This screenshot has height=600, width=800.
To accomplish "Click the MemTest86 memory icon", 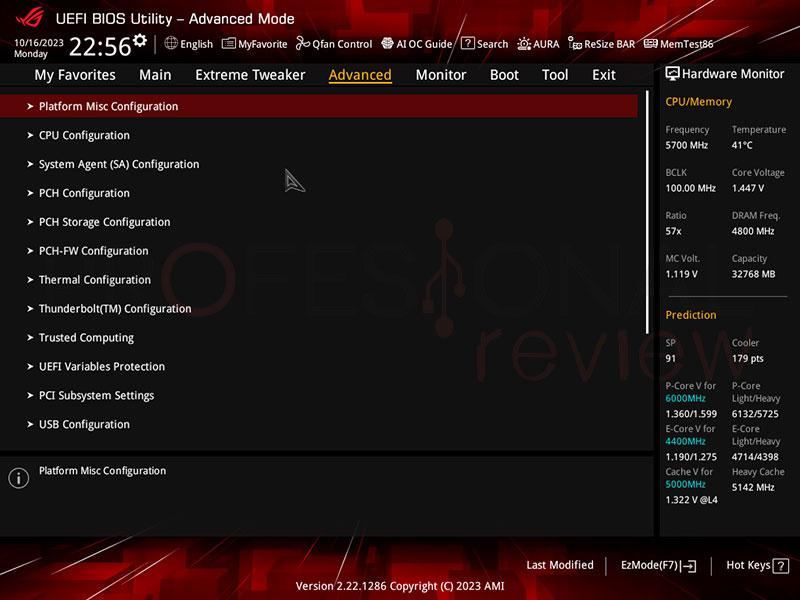I will 651,43.
